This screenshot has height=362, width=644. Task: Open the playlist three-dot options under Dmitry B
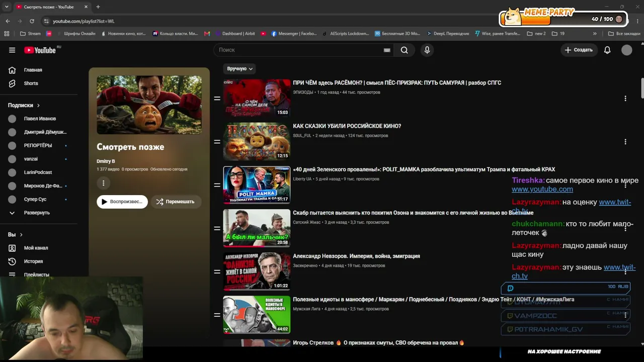[103, 183]
